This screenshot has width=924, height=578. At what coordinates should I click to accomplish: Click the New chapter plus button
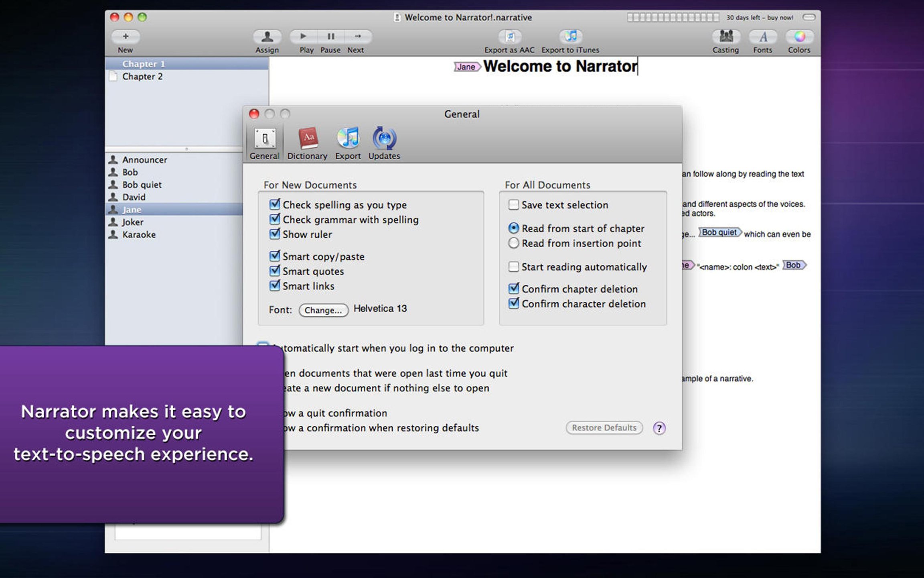[x=126, y=37]
